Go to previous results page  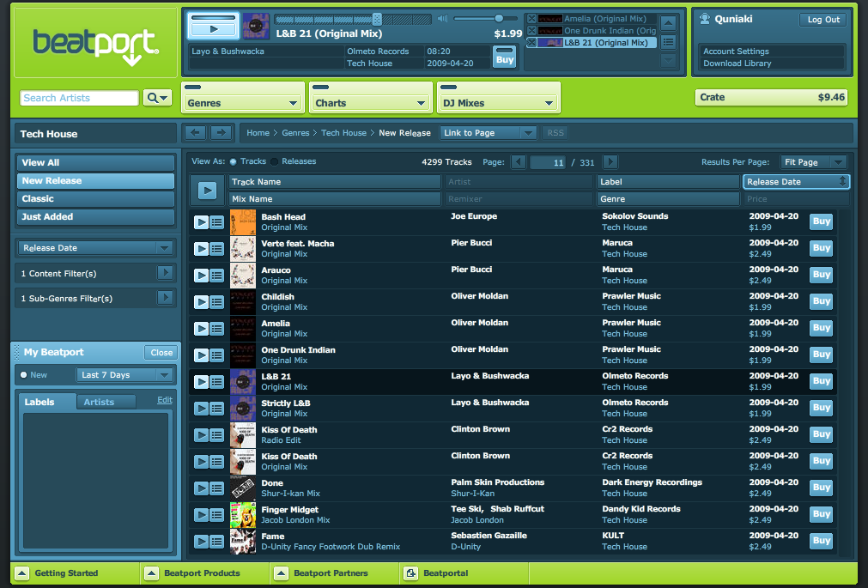point(519,161)
